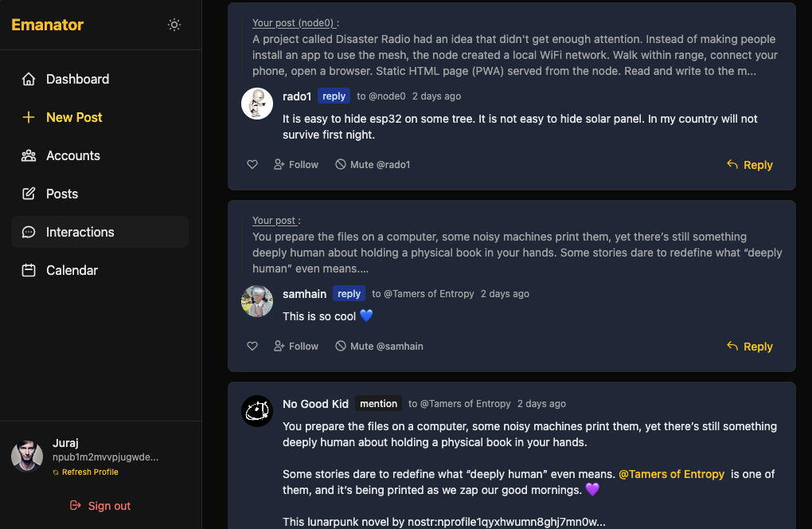
Task: Open the Posts page
Action: [x=61, y=194]
